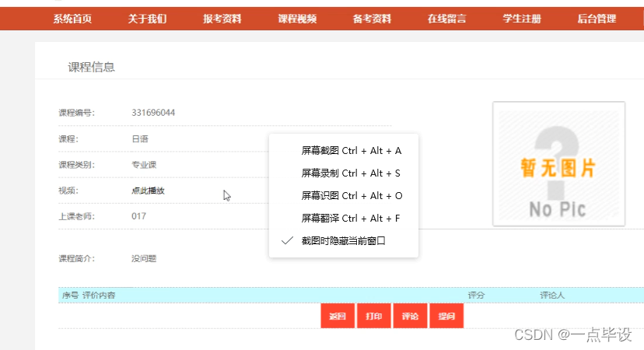Click the 点此播放 video link
Image resolution: width=644 pixels, height=350 pixels.
148,191
